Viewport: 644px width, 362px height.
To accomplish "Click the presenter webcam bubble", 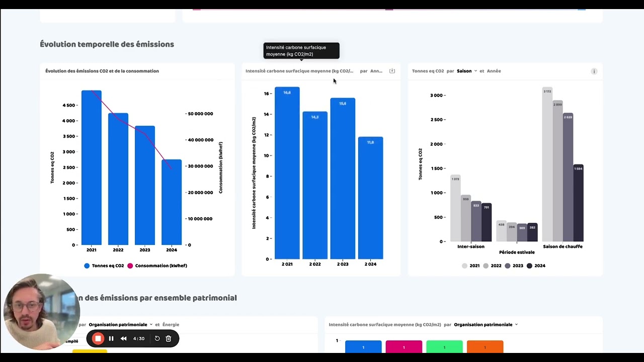I will coord(40,312).
